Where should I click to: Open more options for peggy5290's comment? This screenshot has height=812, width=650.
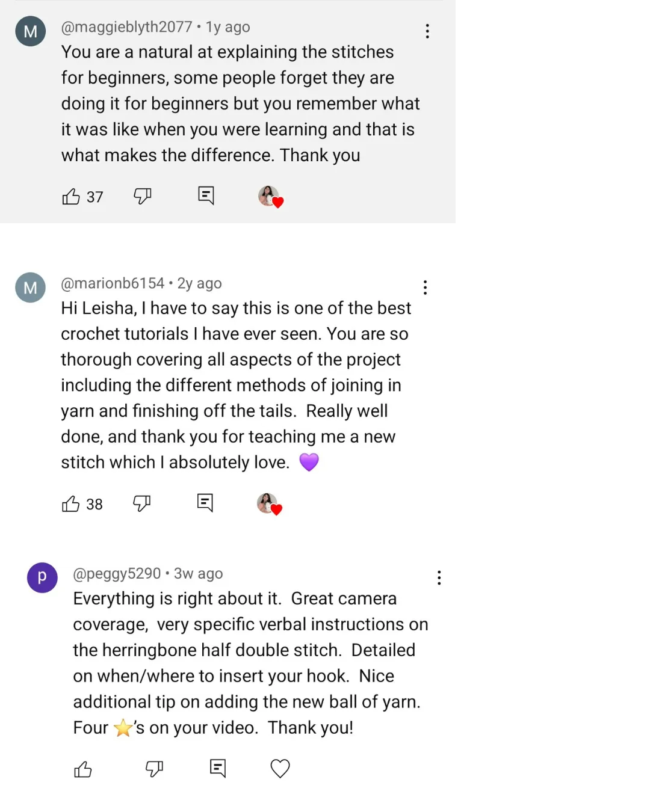(x=439, y=578)
